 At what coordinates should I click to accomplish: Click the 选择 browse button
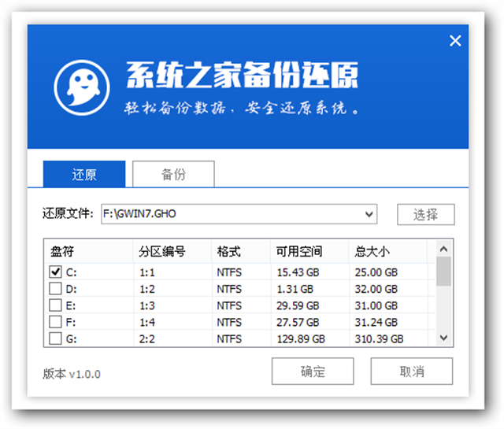click(x=424, y=214)
